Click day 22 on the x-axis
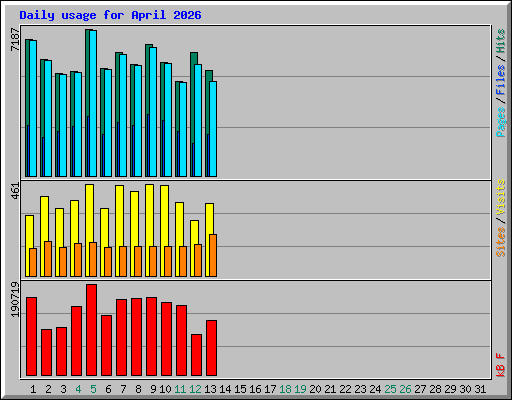The height and width of the screenshot is (400, 512). coord(345,389)
